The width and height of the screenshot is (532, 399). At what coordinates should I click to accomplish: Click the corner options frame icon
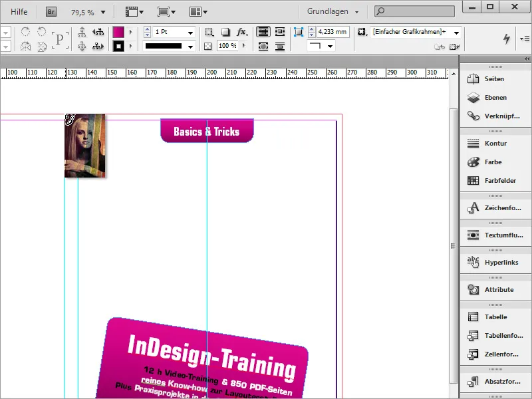298,32
